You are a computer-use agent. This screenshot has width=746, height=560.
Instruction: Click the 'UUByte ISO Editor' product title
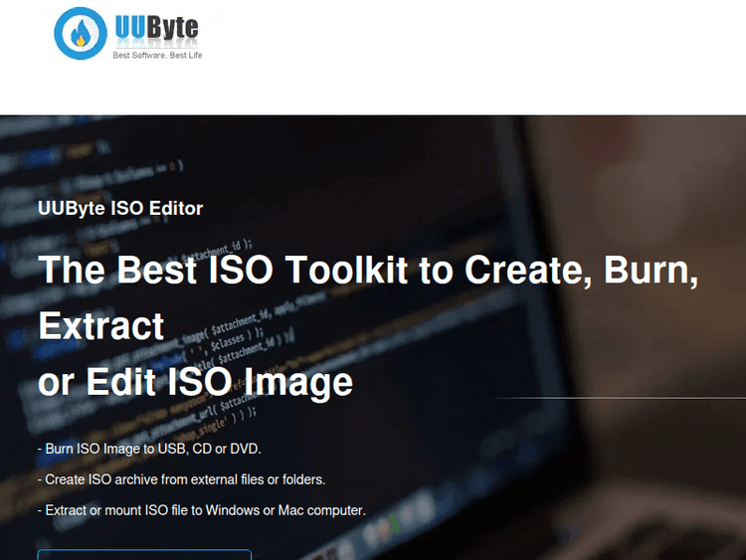click(x=120, y=209)
